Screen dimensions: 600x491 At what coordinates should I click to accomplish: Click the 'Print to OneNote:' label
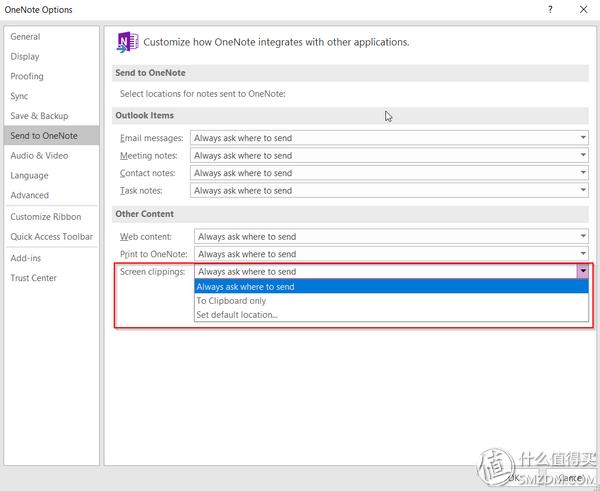153,254
